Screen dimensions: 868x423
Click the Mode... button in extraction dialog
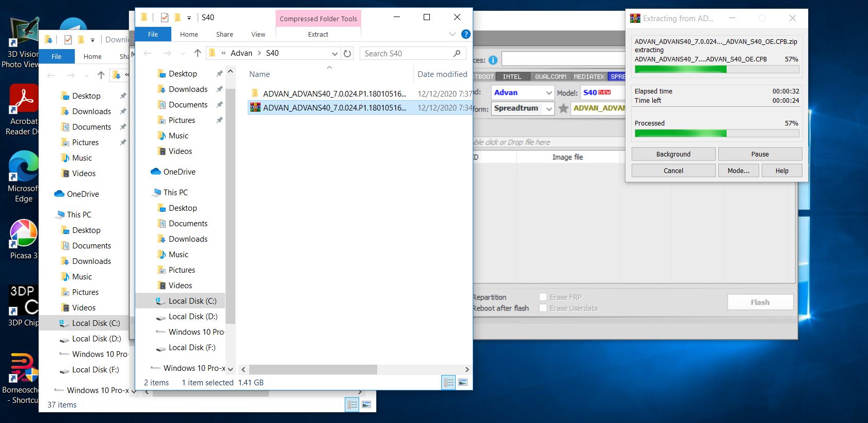tap(738, 170)
